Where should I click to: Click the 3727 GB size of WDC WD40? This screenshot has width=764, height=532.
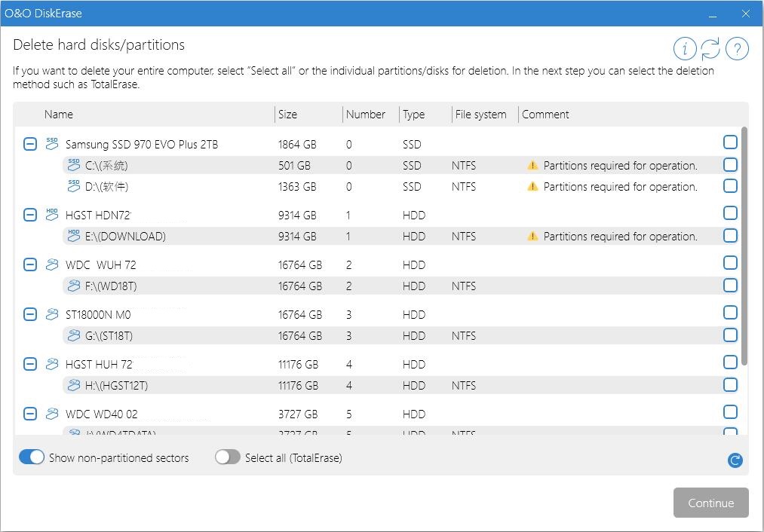pyautogui.click(x=298, y=414)
